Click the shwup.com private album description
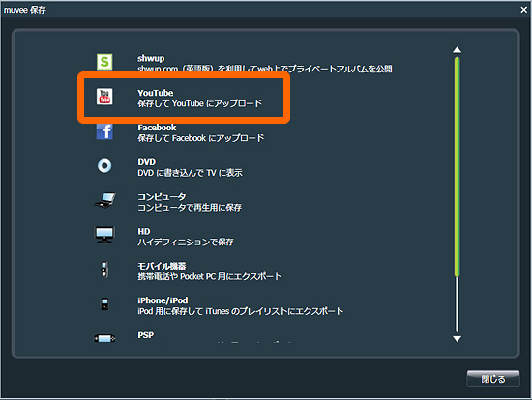This screenshot has width=532, height=400. coord(265,69)
